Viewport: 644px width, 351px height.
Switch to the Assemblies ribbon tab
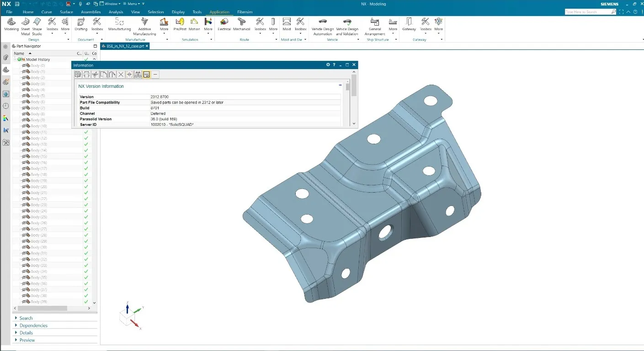coord(90,12)
